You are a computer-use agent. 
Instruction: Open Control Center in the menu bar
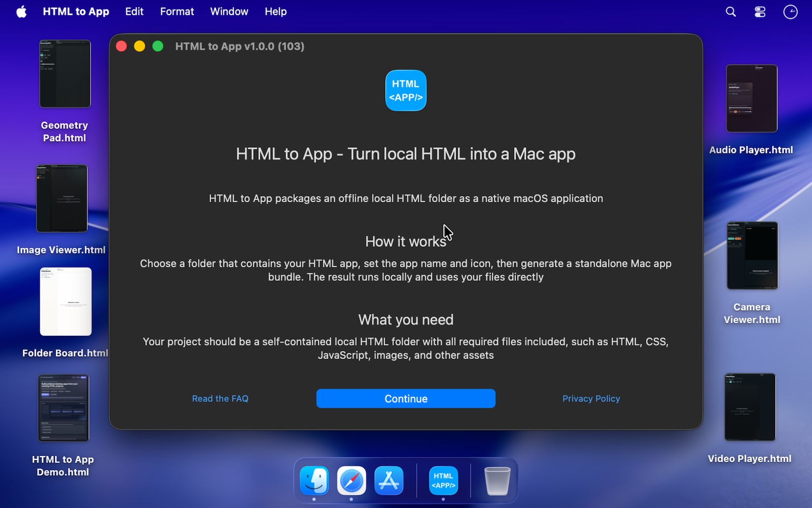(760, 11)
